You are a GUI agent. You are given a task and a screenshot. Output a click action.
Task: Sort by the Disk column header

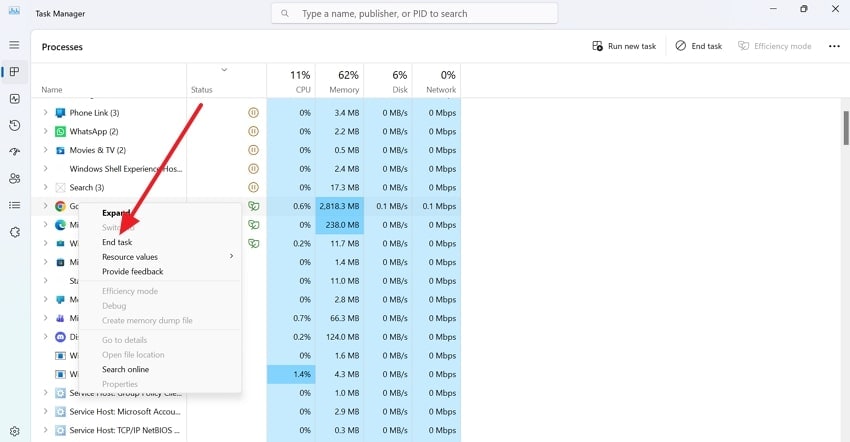tap(388, 81)
